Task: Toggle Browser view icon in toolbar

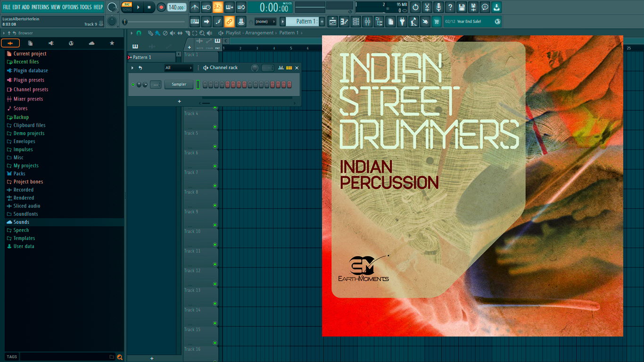Action: (379, 21)
